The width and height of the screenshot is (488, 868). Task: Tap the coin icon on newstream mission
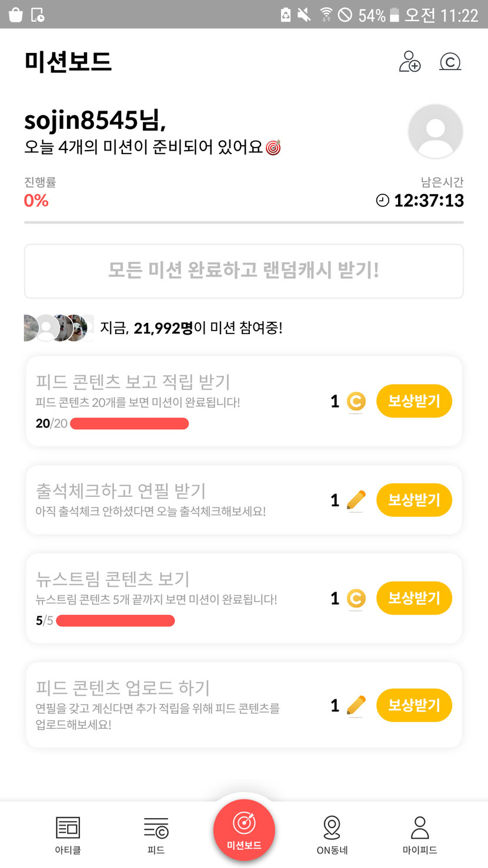point(355,599)
